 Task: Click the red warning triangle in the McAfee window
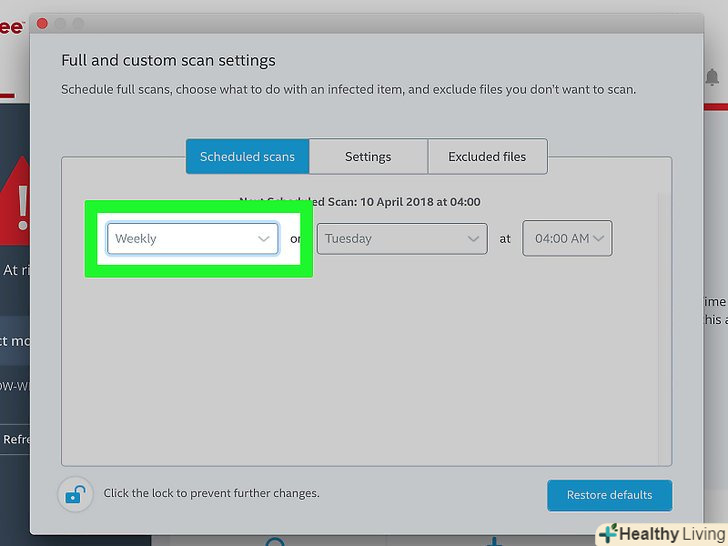[x=15, y=201]
